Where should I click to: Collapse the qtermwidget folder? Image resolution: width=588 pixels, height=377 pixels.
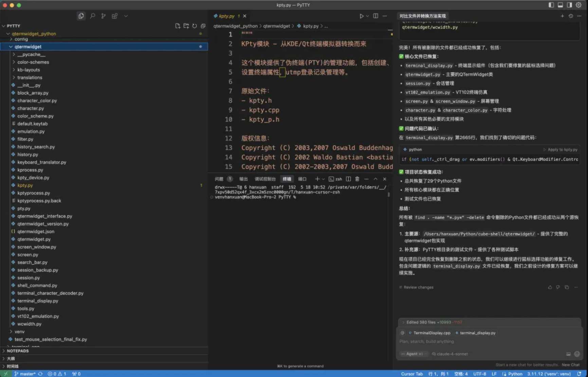pyautogui.click(x=104, y=47)
